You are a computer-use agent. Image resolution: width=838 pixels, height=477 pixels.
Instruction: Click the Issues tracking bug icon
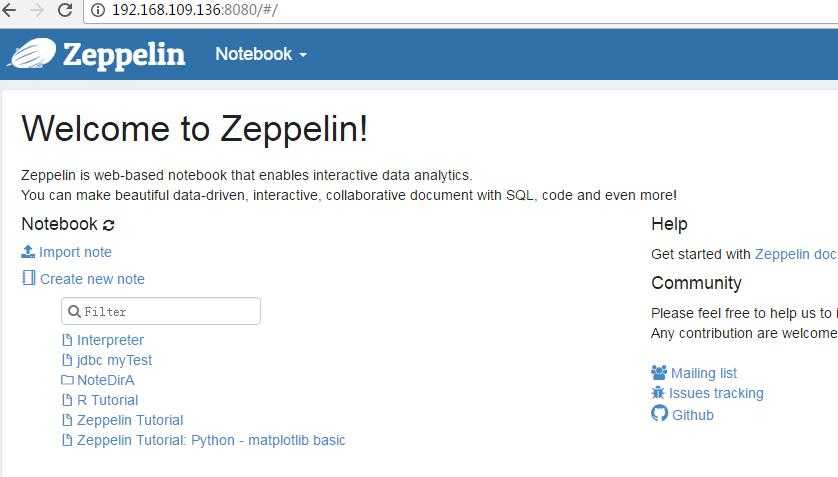point(658,393)
